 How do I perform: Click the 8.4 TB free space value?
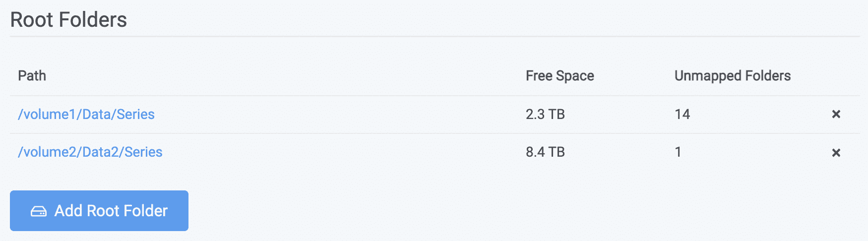pyautogui.click(x=545, y=152)
